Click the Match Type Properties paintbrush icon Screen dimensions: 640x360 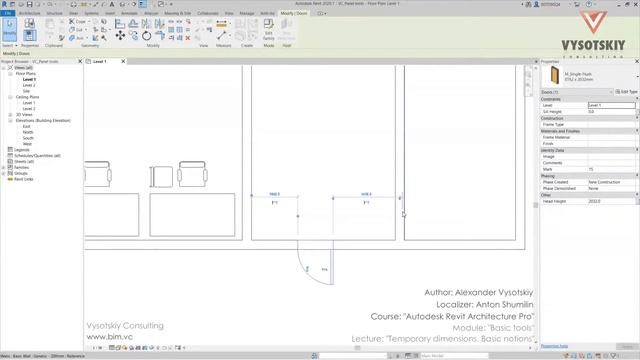(x=62, y=38)
